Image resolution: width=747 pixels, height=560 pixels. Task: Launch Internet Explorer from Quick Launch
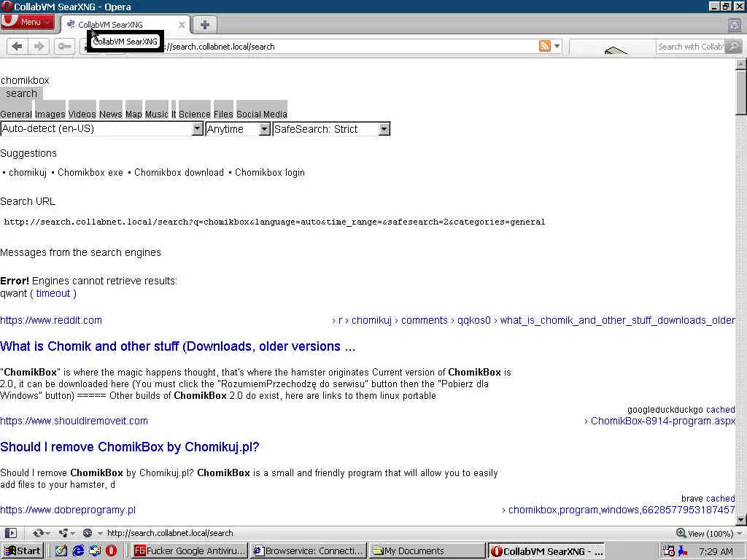tap(78, 551)
